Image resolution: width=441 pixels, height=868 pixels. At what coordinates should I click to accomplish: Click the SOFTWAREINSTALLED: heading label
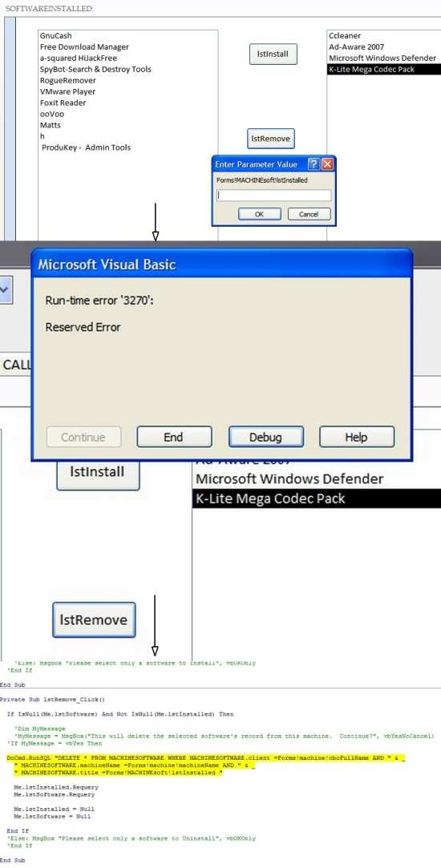pyautogui.click(x=49, y=8)
